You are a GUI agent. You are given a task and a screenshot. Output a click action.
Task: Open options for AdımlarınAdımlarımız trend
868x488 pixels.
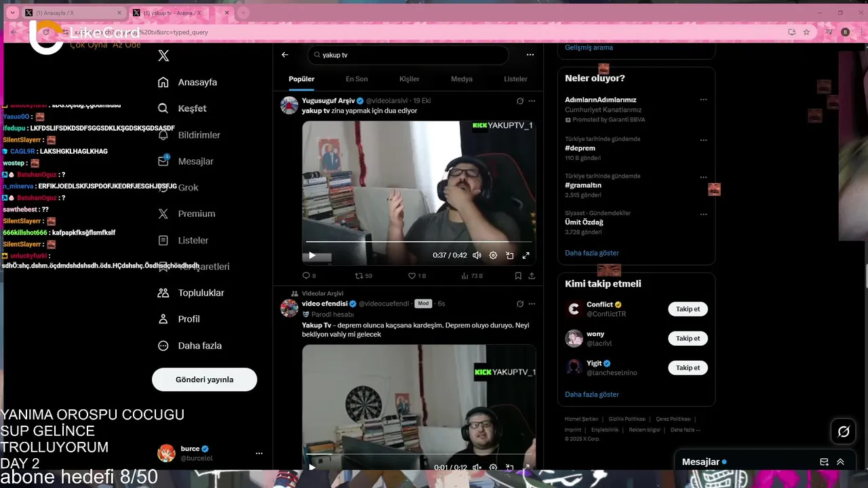(x=703, y=100)
